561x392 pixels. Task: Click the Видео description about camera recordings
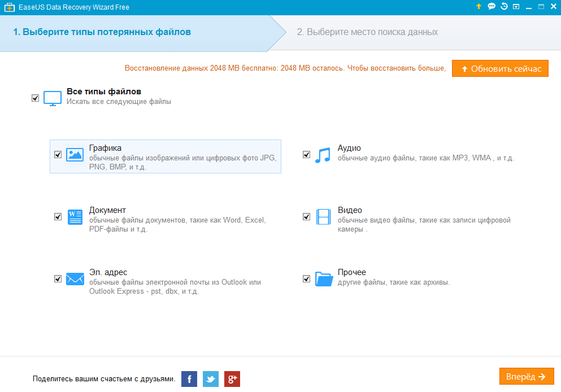pos(424,225)
